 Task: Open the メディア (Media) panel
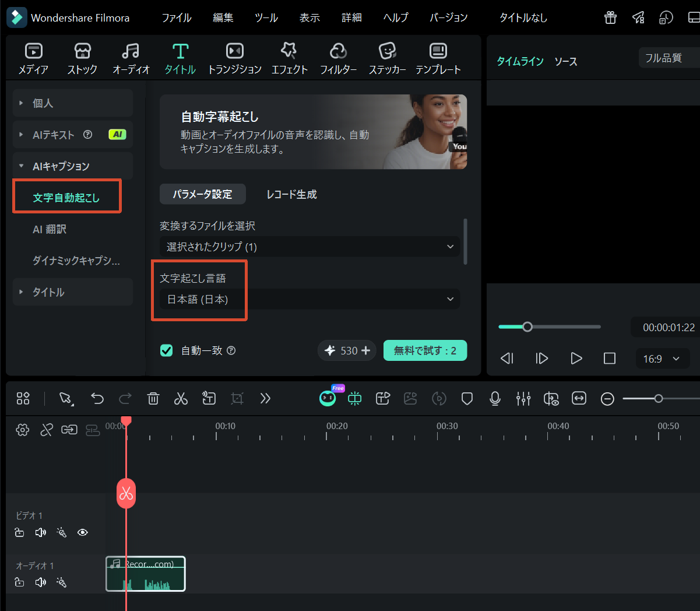tap(33, 59)
